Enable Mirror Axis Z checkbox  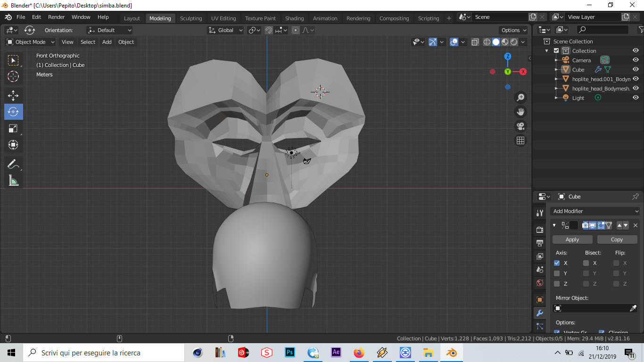click(557, 284)
